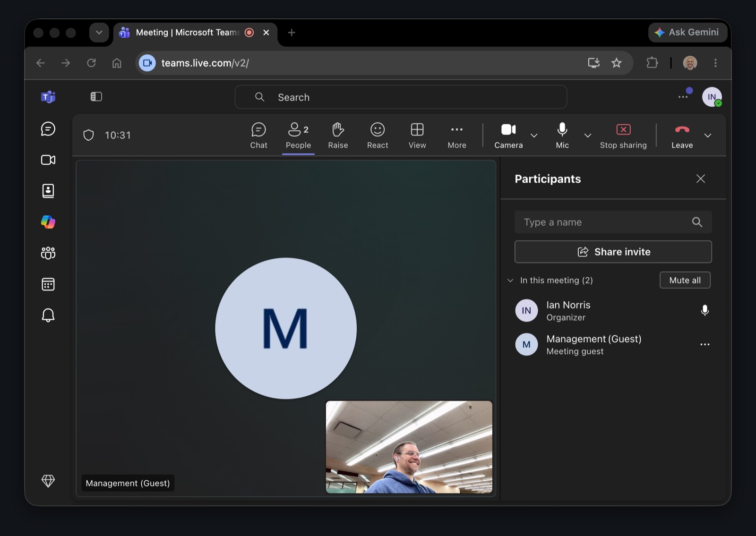Click the meeting security shield icon
756x536 pixels.
(88, 136)
